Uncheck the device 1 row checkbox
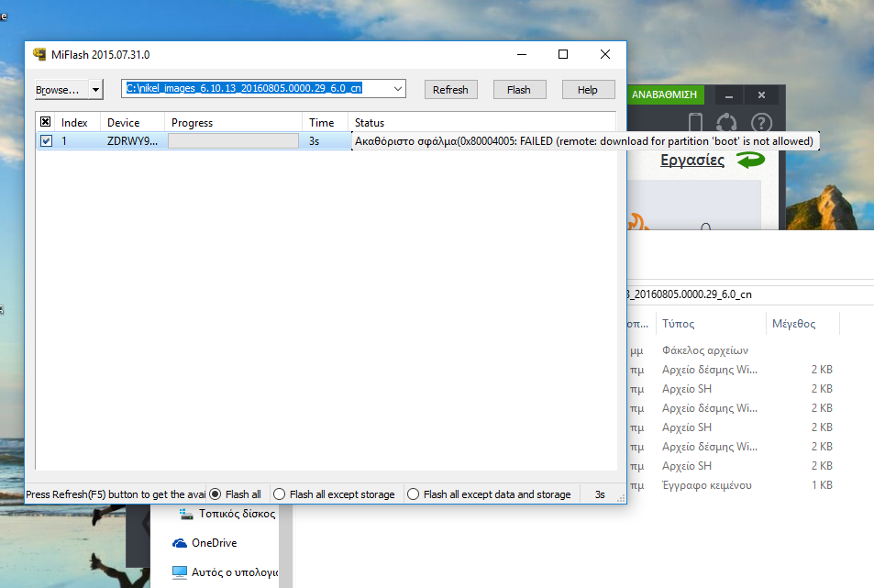 [46, 141]
